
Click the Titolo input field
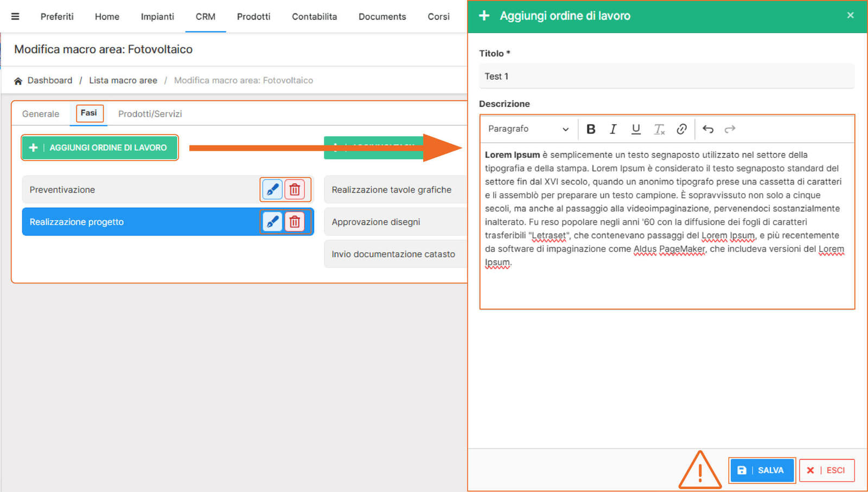tap(666, 76)
